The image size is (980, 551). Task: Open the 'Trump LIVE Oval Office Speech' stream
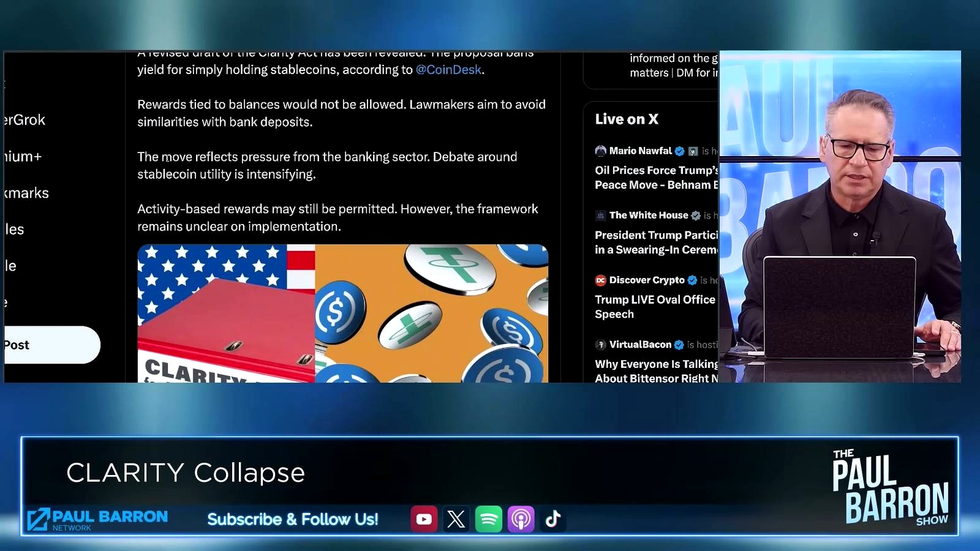pyautogui.click(x=655, y=307)
